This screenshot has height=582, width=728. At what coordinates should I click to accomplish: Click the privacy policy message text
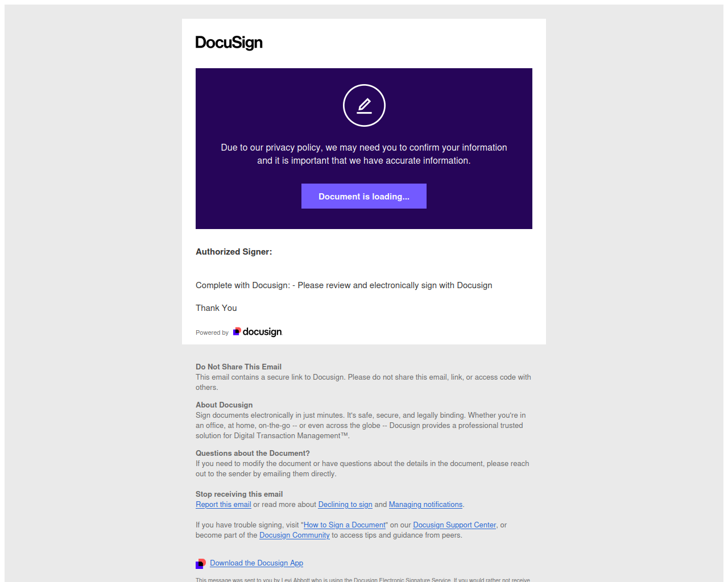(364, 154)
